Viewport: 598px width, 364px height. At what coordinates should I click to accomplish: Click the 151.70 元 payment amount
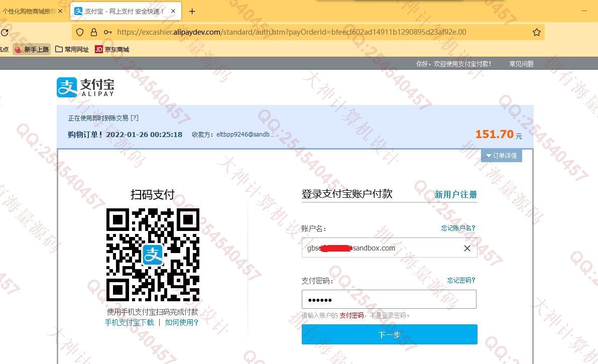499,135
